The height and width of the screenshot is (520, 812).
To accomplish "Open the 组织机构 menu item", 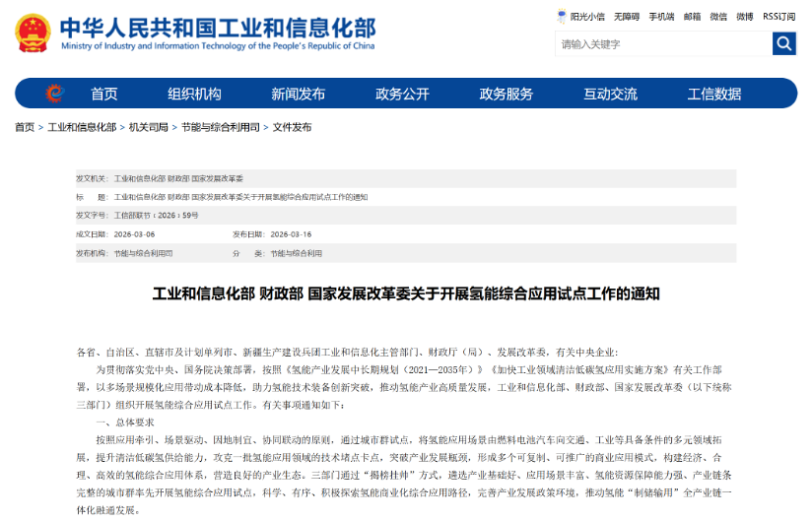I will point(194,94).
